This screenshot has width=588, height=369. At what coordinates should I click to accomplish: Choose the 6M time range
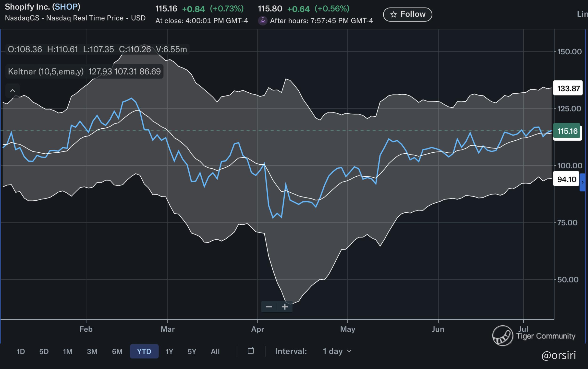coord(117,351)
